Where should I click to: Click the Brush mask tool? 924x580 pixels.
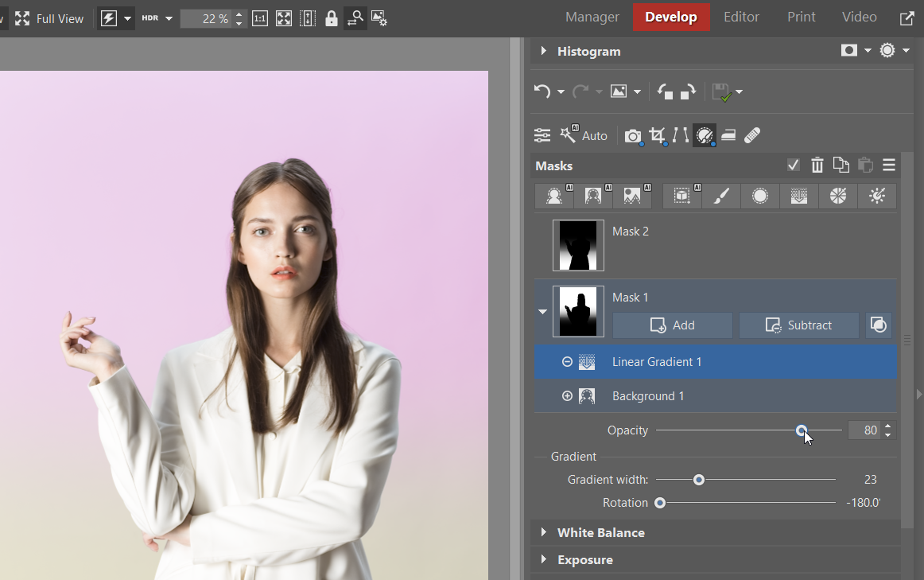[721, 197]
